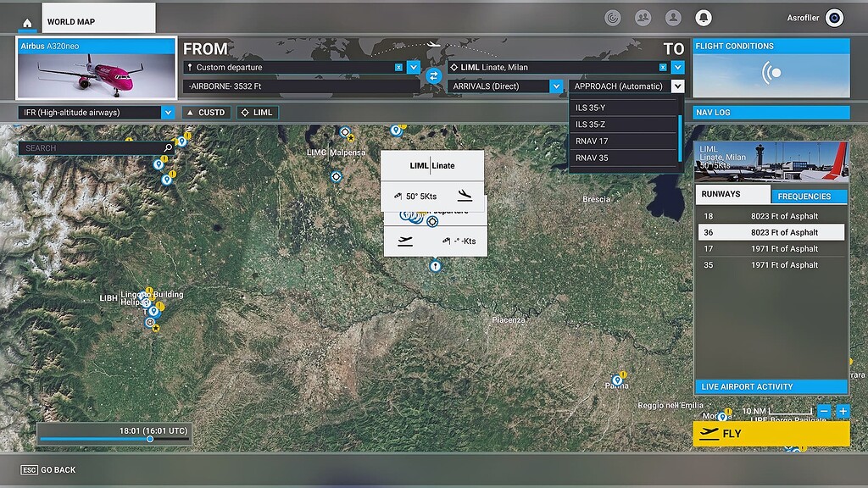Swap departure and destination with the blue arrows icon
The width and height of the screenshot is (868, 488).
(x=435, y=76)
